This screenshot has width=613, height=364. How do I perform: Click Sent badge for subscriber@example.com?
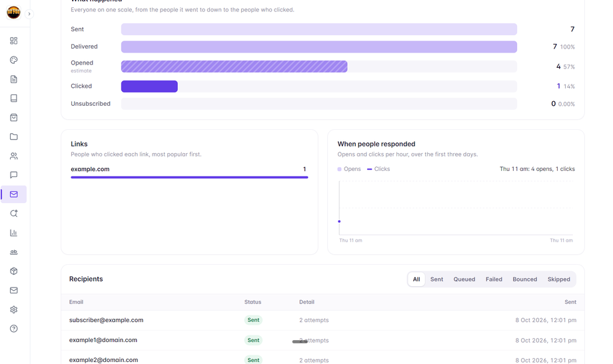(x=253, y=320)
